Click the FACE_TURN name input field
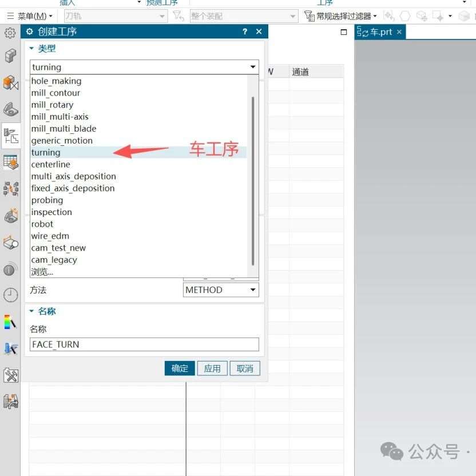 144,344
